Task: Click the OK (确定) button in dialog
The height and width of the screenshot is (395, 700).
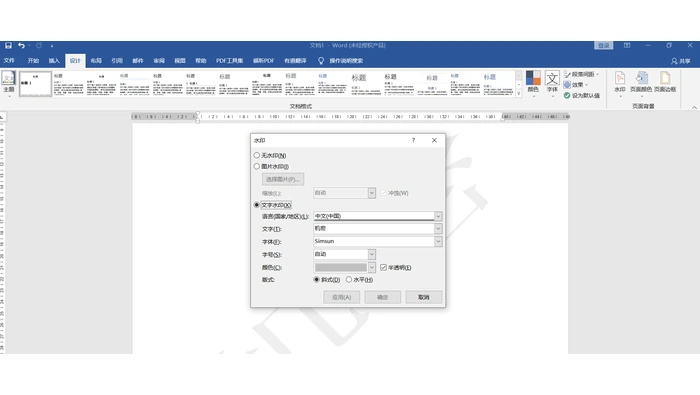Action: click(383, 297)
